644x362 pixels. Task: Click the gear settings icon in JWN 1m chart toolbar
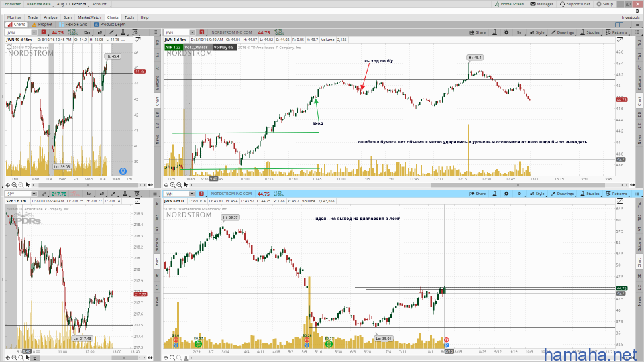tap(506, 32)
